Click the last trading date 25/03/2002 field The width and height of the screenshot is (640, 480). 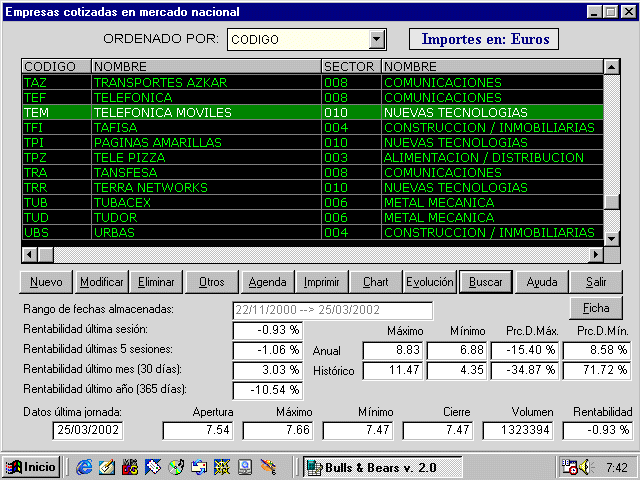click(x=88, y=430)
